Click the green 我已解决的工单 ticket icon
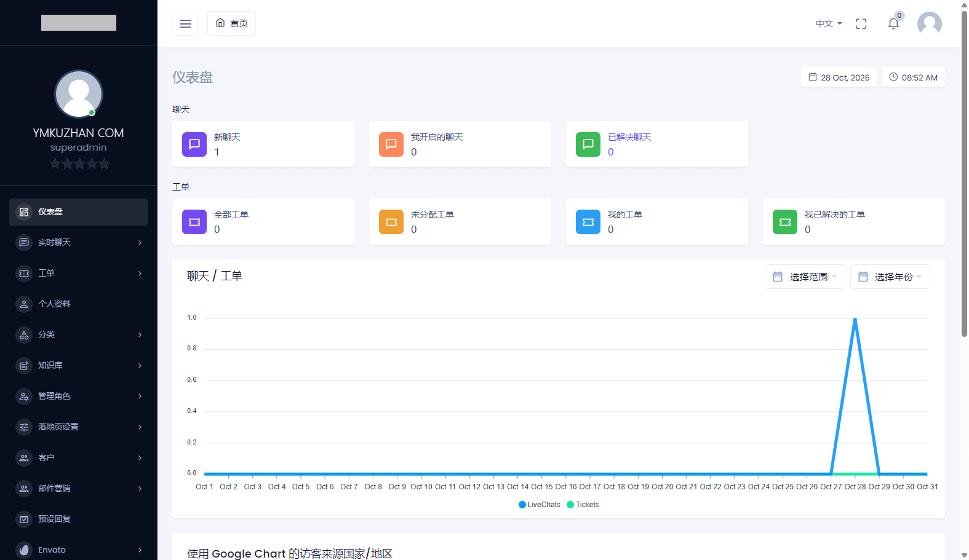 pyautogui.click(x=785, y=222)
